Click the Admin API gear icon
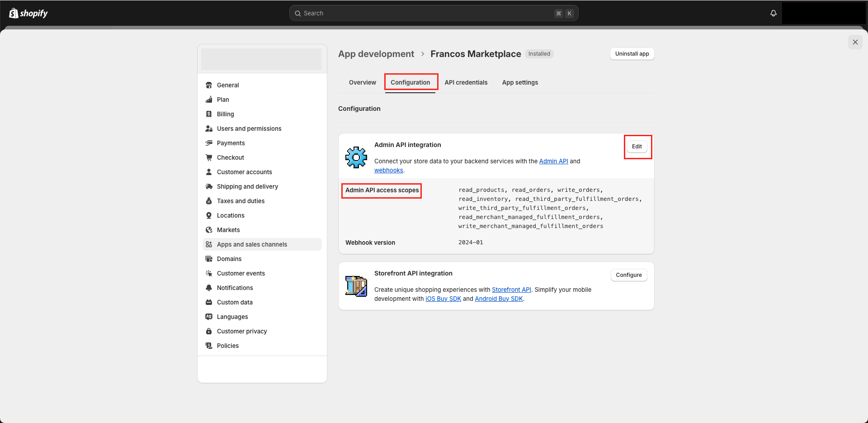This screenshot has height=423, width=868. (356, 157)
